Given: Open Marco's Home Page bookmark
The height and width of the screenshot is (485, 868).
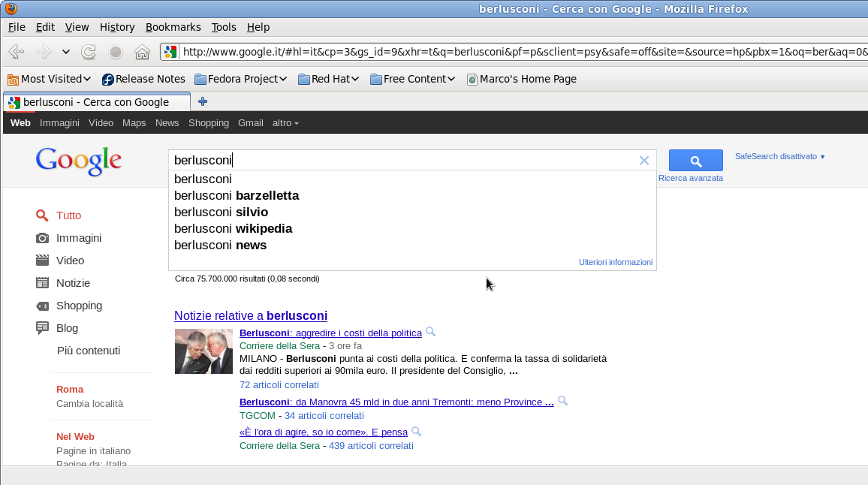Looking at the screenshot, I should (521, 79).
